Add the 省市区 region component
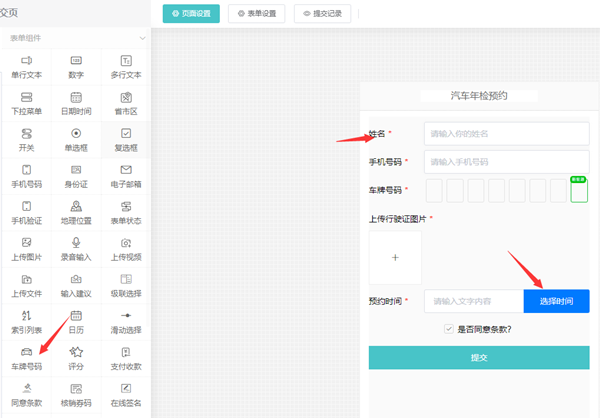Image resolution: width=600 pixels, height=418 pixels. point(126,103)
